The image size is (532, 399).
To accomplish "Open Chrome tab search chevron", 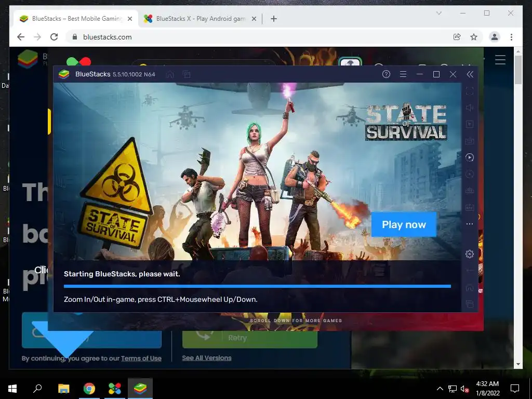I will click(x=438, y=13).
